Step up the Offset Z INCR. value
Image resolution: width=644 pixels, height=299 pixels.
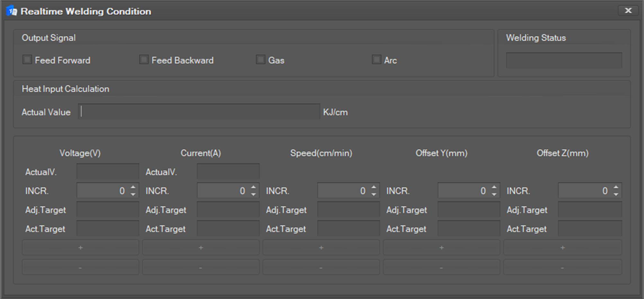616,187
